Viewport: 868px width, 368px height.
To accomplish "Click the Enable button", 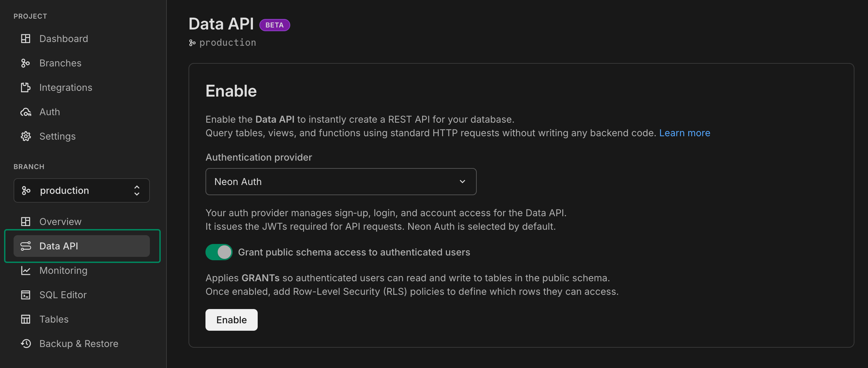I will (231, 320).
